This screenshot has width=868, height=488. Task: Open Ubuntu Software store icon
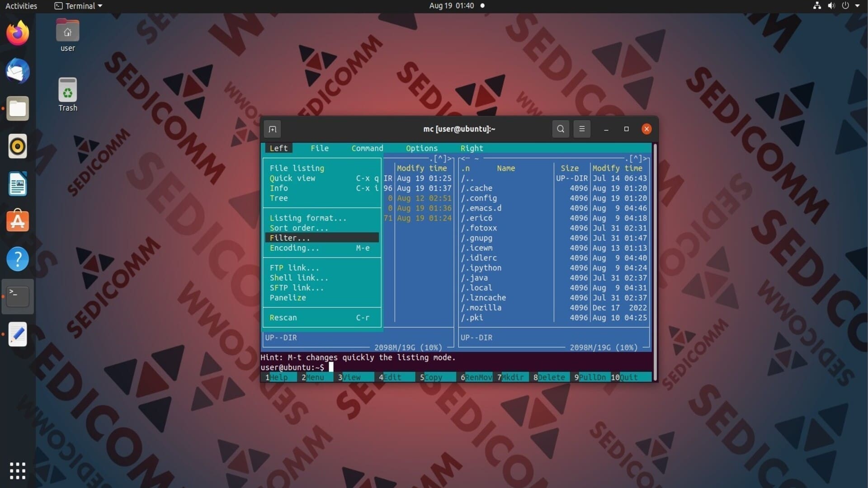pos(18,221)
